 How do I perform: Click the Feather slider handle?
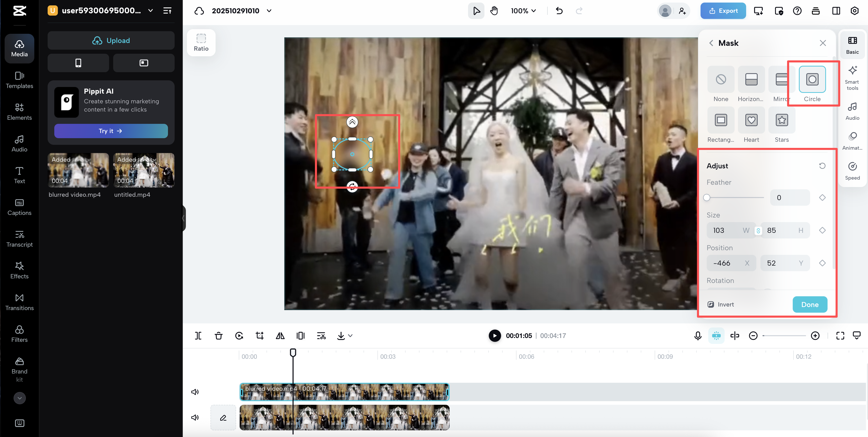pos(707,198)
